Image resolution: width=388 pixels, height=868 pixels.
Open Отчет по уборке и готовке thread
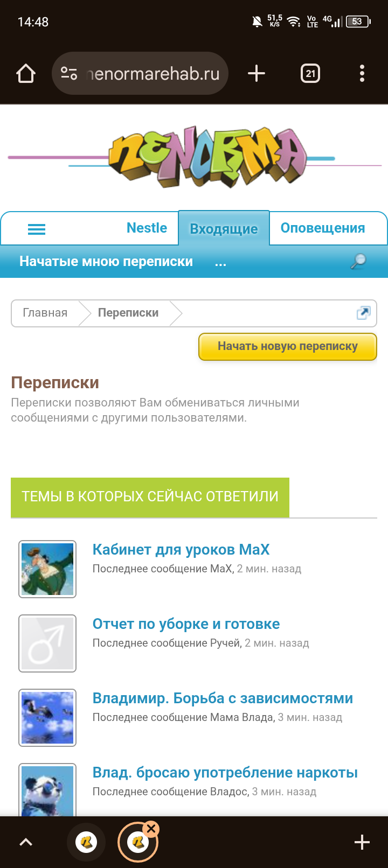pos(186,624)
